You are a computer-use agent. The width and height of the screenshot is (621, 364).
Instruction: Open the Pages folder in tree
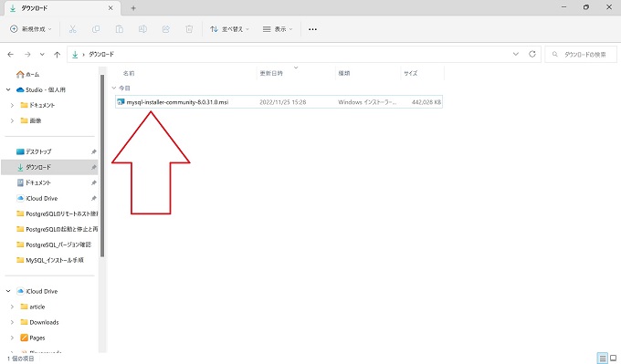[33, 338]
